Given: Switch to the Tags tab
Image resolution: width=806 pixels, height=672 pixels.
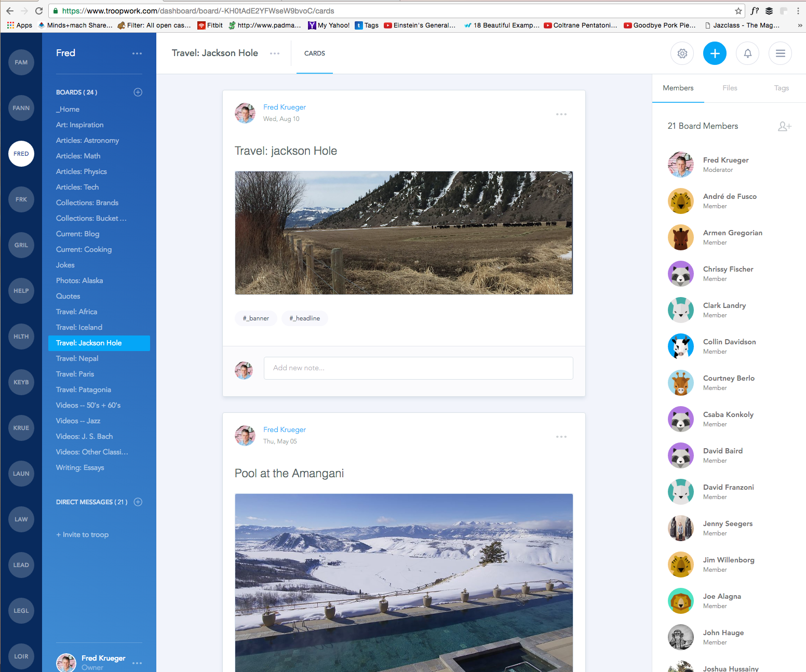Looking at the screenshot, I should 781,88.
